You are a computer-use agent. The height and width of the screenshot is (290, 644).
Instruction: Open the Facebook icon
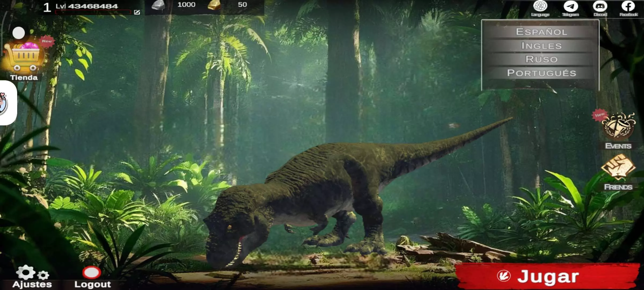(x=628, y=6)
